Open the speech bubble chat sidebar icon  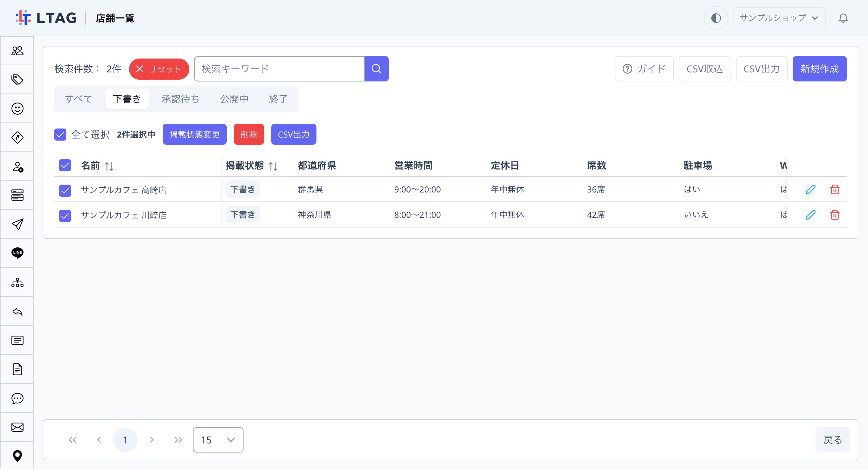click(x=17, y=398)
